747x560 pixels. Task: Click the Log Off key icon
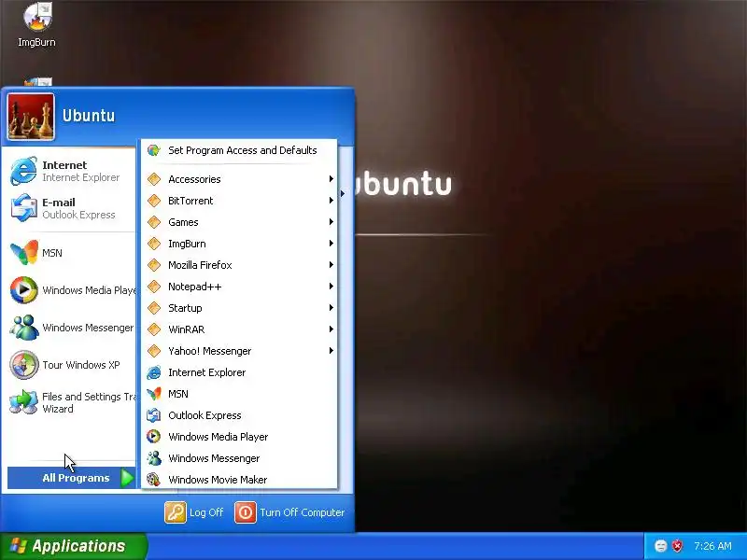pos(176,512)
